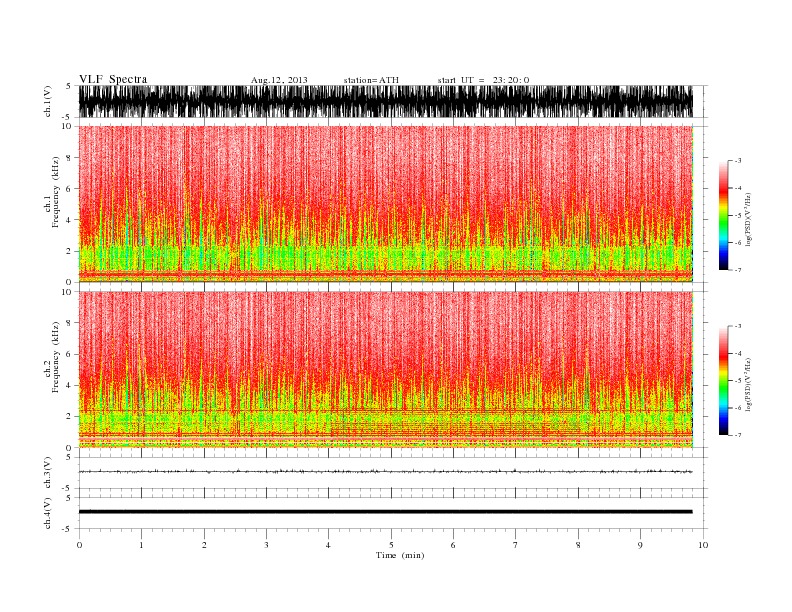Click time axis tick label '9'

640,545
